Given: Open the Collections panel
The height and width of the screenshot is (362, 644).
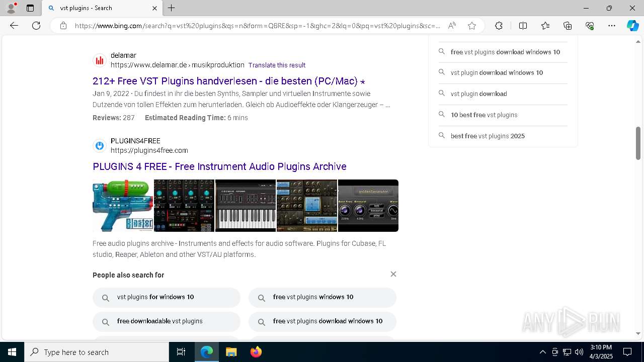Looking at the screenshot, I should (568, 26).
